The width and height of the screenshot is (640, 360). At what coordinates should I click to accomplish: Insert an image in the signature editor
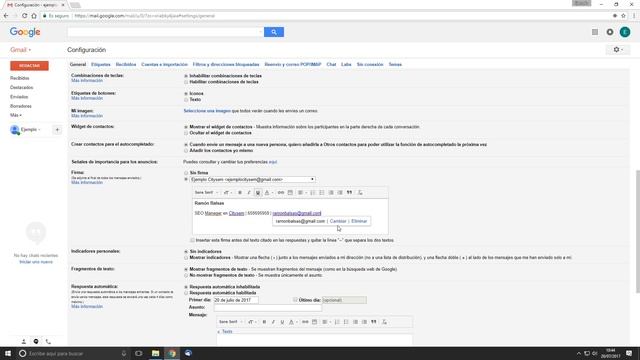(290, 192)
